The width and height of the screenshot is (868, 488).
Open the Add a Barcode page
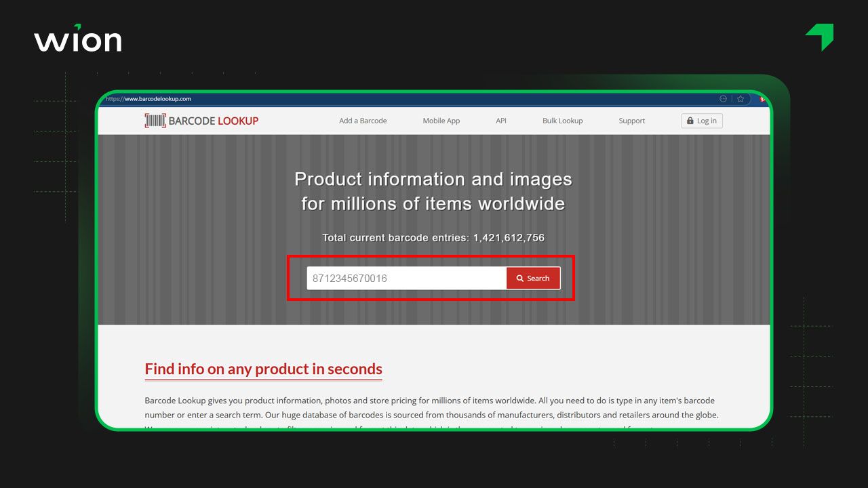click(363, 120)
